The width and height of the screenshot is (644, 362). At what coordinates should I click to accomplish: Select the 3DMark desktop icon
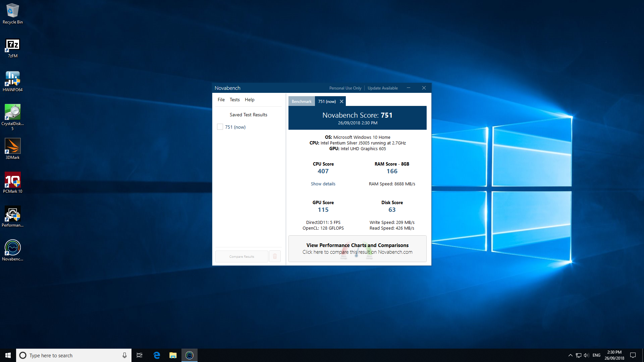pyautogui.click(x=12, y=149)
